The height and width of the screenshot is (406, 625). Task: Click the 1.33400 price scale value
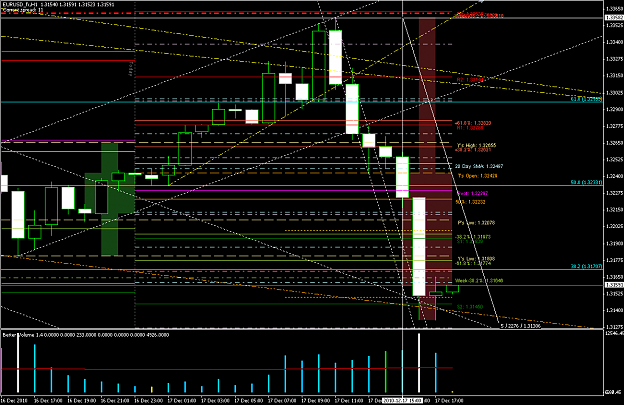pos(614,42)
